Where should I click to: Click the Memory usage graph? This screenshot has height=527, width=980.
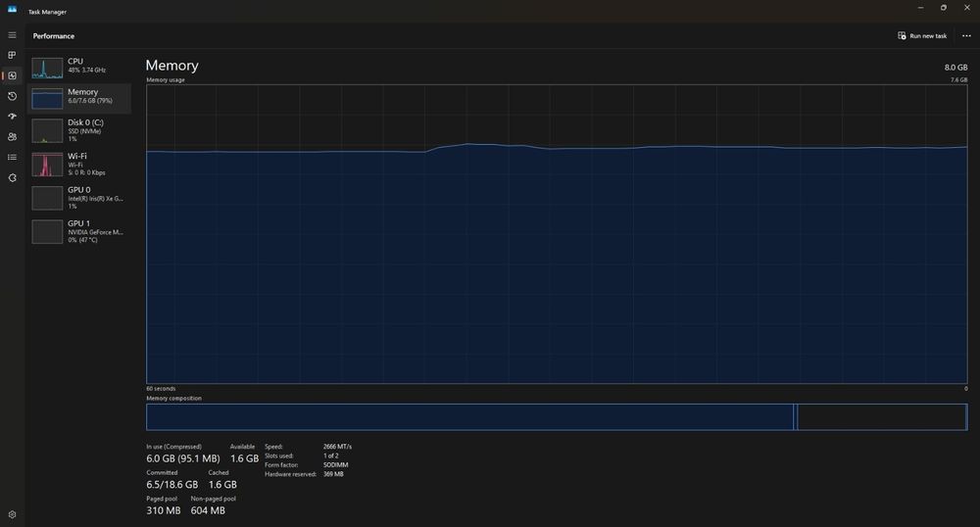click(557, 234)
